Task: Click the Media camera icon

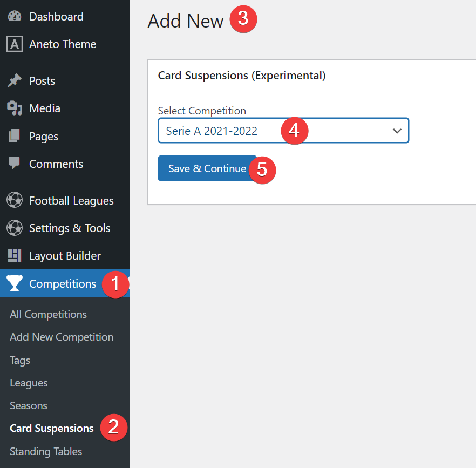Action: pos(14,108)
